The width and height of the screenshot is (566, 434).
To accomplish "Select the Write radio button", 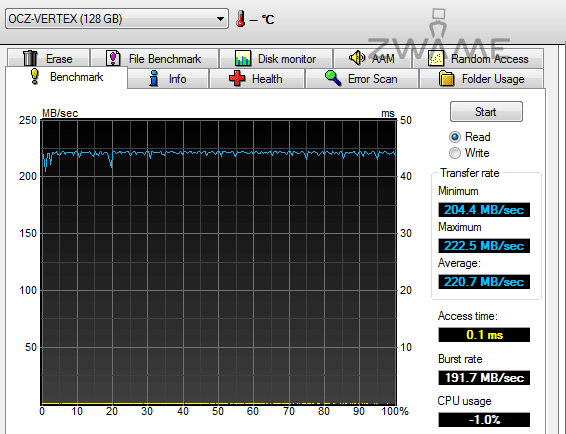I will tap(455, 153).
